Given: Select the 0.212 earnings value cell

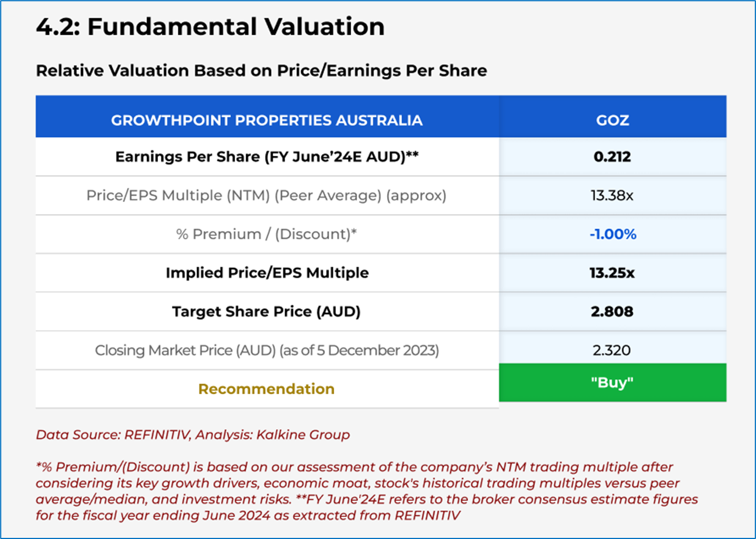Looking at the screenshot, I should [x=612, y=157].
